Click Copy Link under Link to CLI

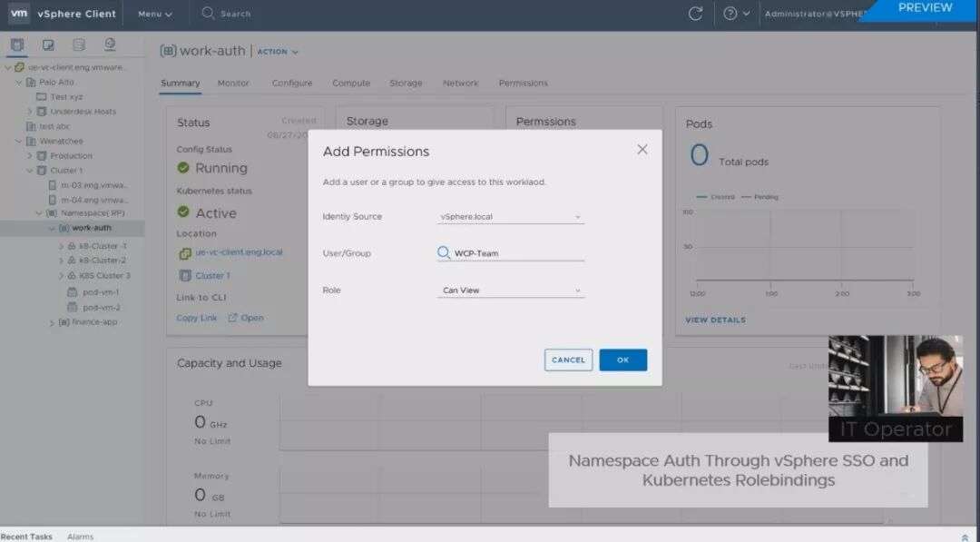[x=197, y=318]
